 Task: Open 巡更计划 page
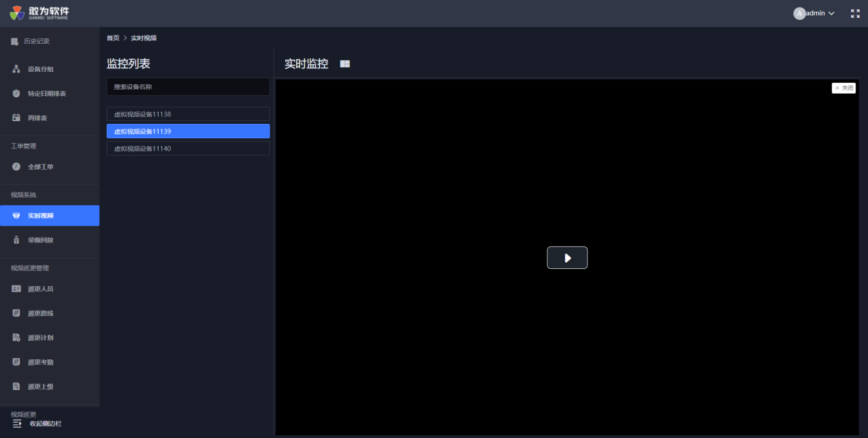click(x=49, y=338)
